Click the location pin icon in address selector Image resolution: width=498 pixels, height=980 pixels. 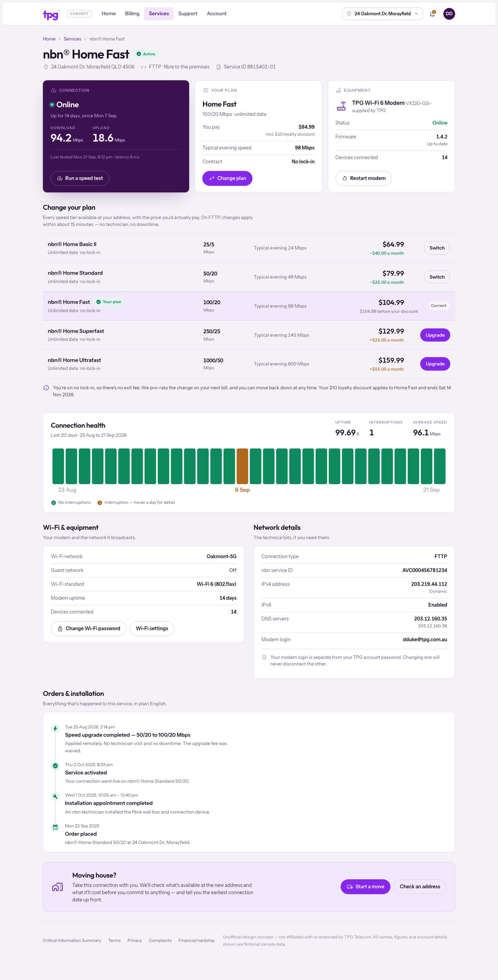[349, 14]
